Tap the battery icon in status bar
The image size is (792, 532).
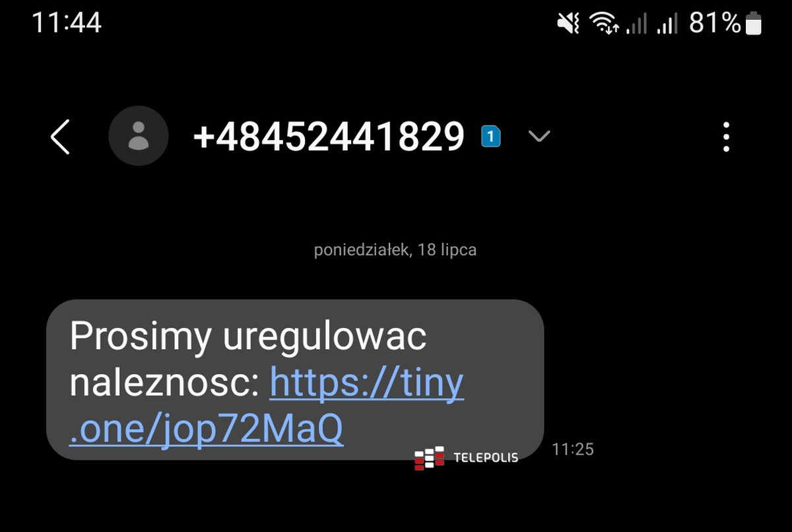point(753,24)
